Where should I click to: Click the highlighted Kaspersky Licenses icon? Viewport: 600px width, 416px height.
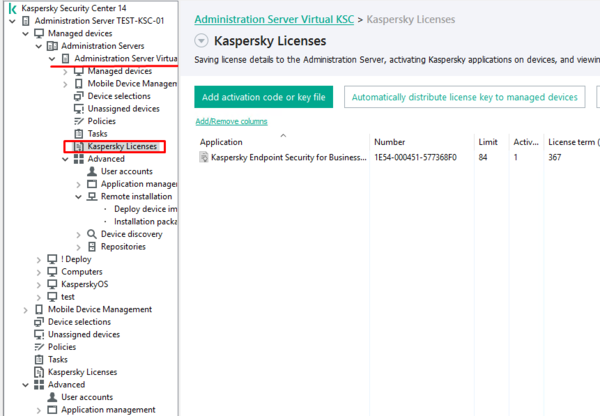tap(79, 146)
